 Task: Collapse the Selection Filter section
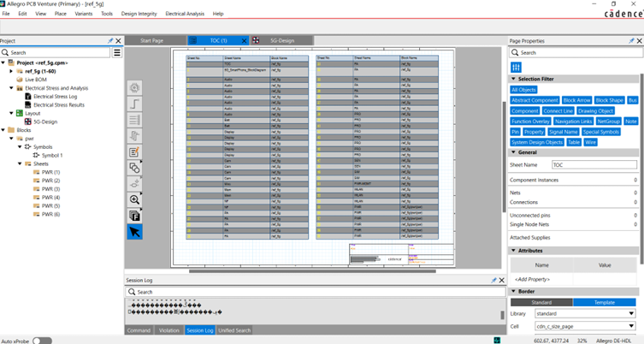click(513, 79)
